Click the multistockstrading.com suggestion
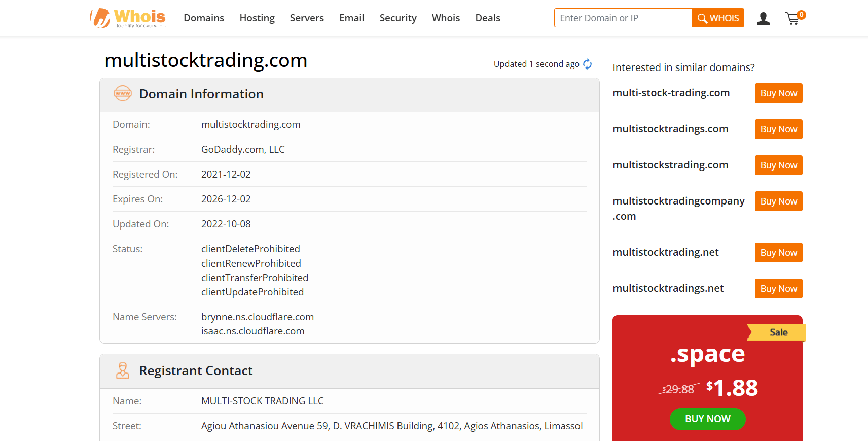 tap(670, 165)
